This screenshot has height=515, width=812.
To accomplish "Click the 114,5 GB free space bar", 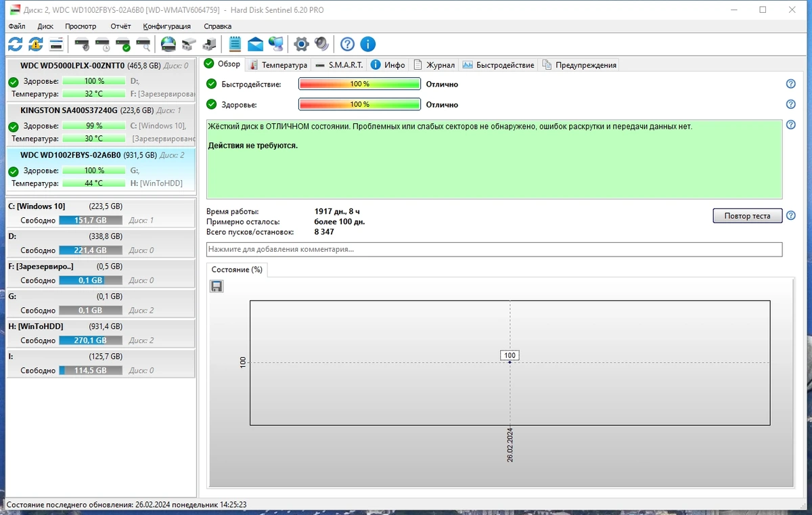I will [91, 370].
